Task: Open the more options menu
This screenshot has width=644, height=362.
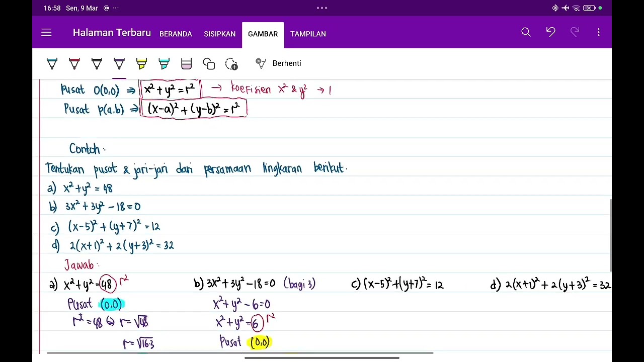Action: coord(599,33)
